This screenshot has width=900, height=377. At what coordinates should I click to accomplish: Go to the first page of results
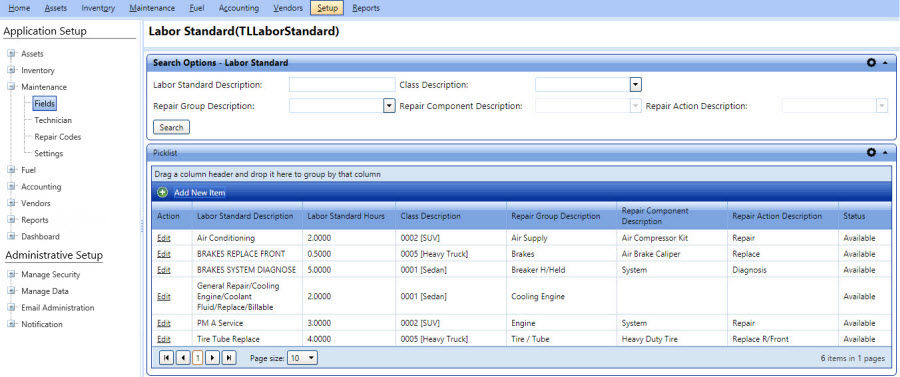(x=166, y=357)
